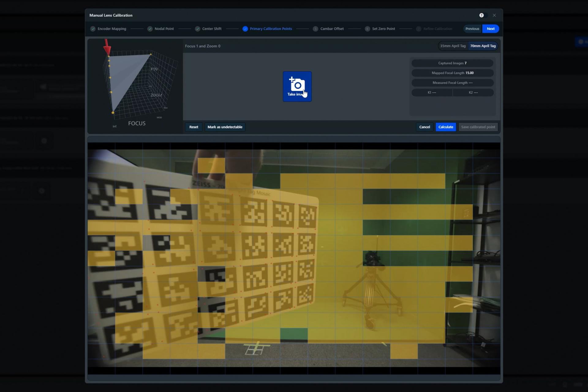Click the Cancel button
The width and height of the screenshot is (588, 392).
[424, 127]
